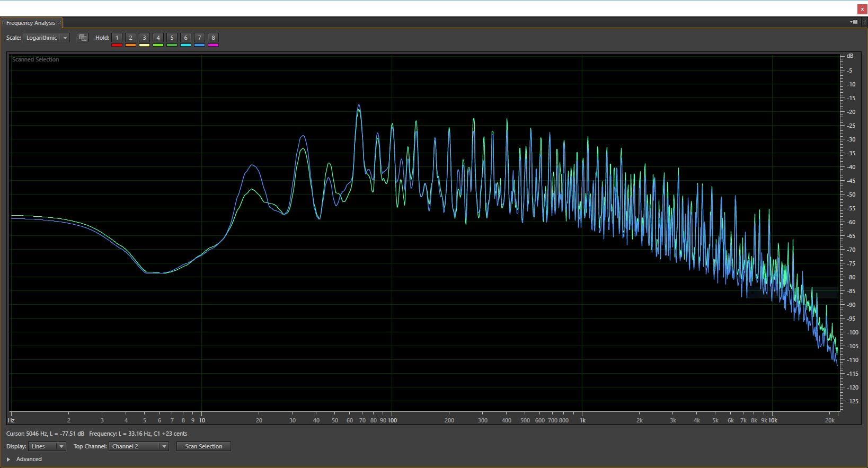Click the '2k' frequency axis label
The image size is (868, 468).
(640, 420)
